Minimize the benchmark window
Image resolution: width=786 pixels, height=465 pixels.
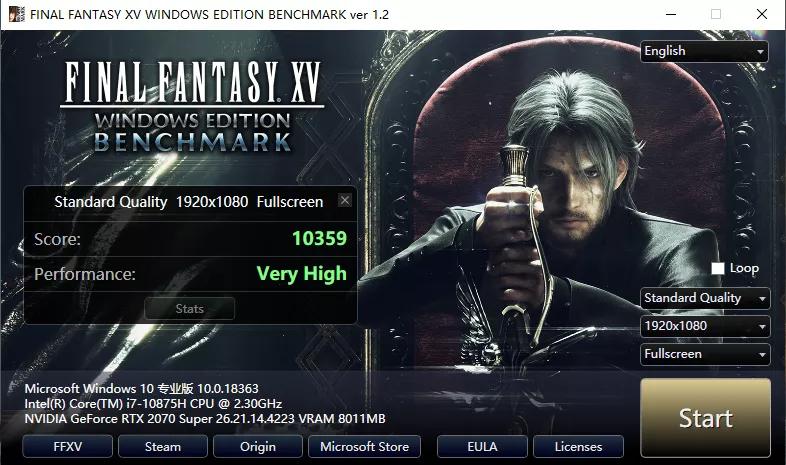point(671,14)
